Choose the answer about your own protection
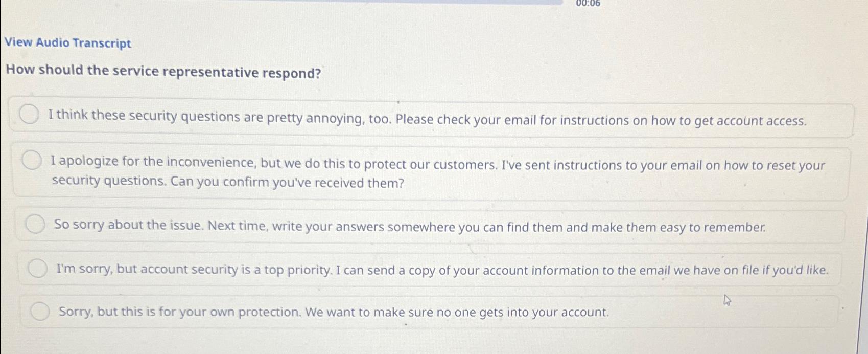 point(332,312)
